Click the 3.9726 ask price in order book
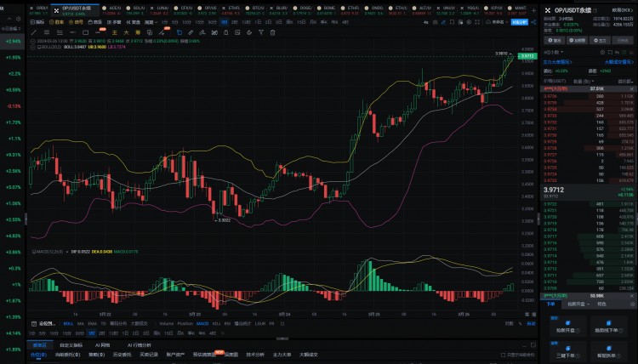Viewport: 638px width, 364px height. (550, 161)
